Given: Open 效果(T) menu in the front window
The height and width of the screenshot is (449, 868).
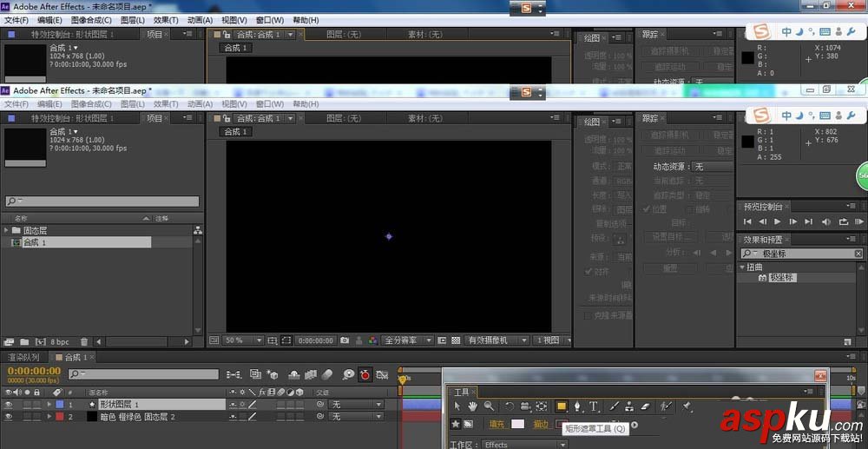Looking at the screenshot, I should tap(166, 104).
